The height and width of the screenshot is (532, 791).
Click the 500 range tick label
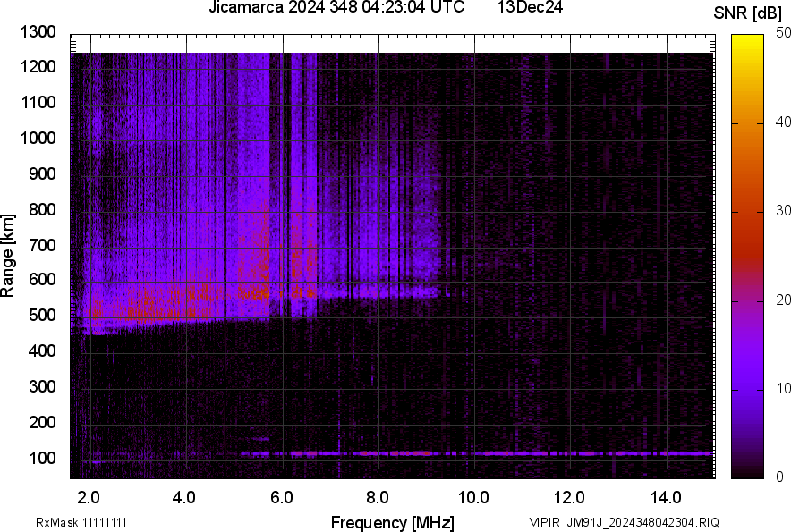pyautogui.click(x=41, y=316)
